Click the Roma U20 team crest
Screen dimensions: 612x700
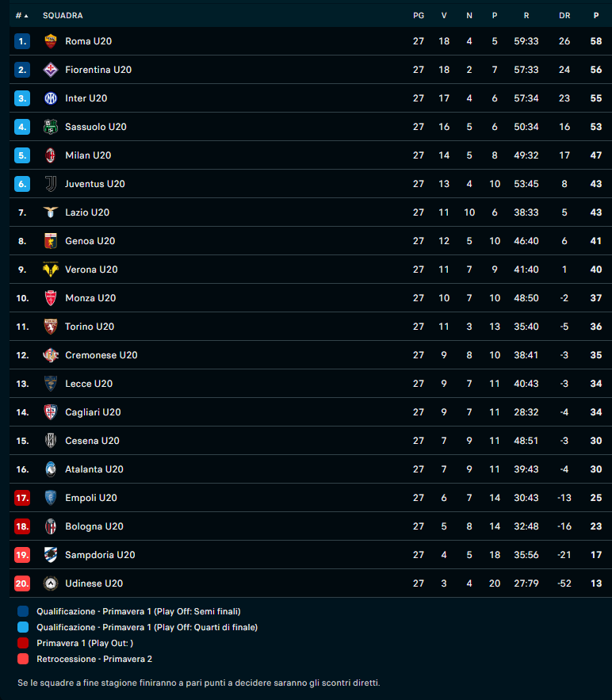pos(51,41)
